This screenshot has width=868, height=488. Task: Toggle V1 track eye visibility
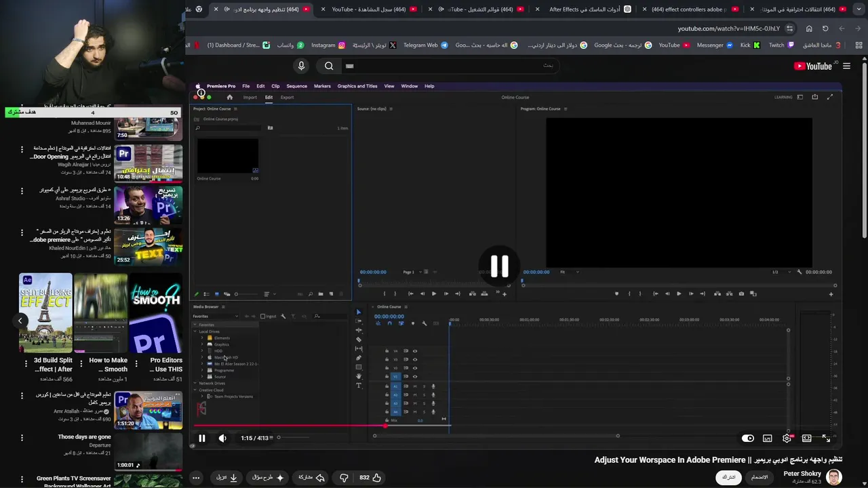pyautogui.click(x=415, y=376)
